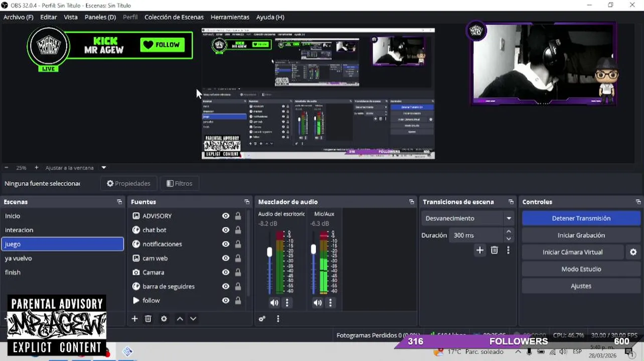Add a scene transition with plus icon

[480, 250]
